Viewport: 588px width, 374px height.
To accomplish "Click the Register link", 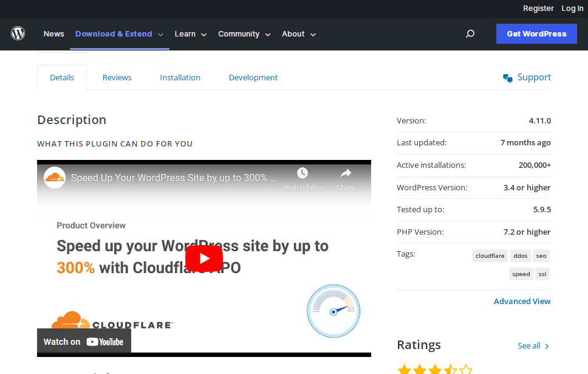I will [x=538, y=9].
